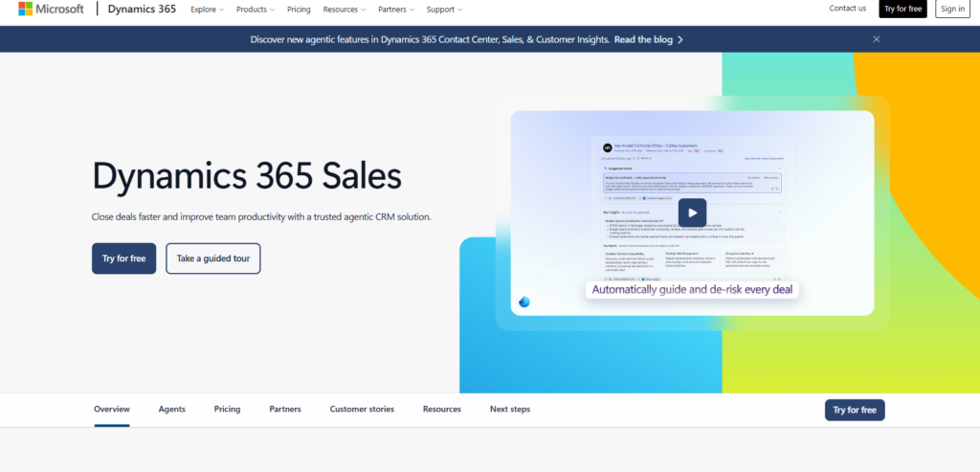The width and height of the screenshot is (980, 472).
Task: Switch to Customer stories tab
Action: 362,409
